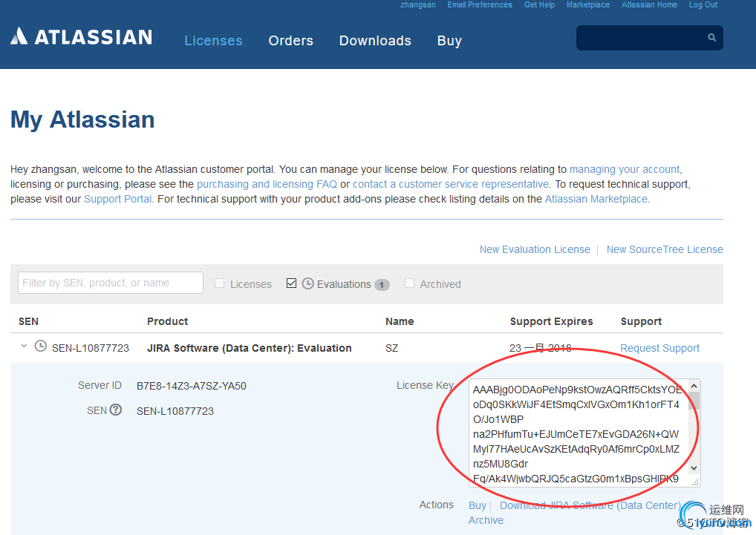Uncheck the Evaluations filter checkbox
The image size is (756, 535).
pyautogui.click(x=291, y=283)
